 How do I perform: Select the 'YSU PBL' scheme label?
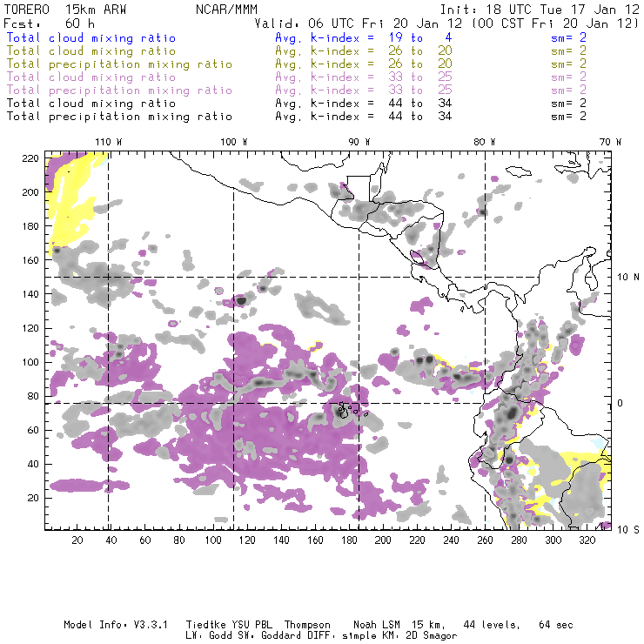pyautogui.click(x=252, y=625)
